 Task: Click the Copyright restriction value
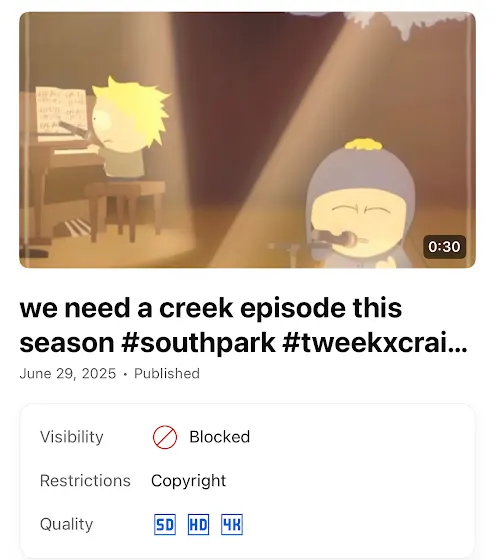tap(189, 481)
